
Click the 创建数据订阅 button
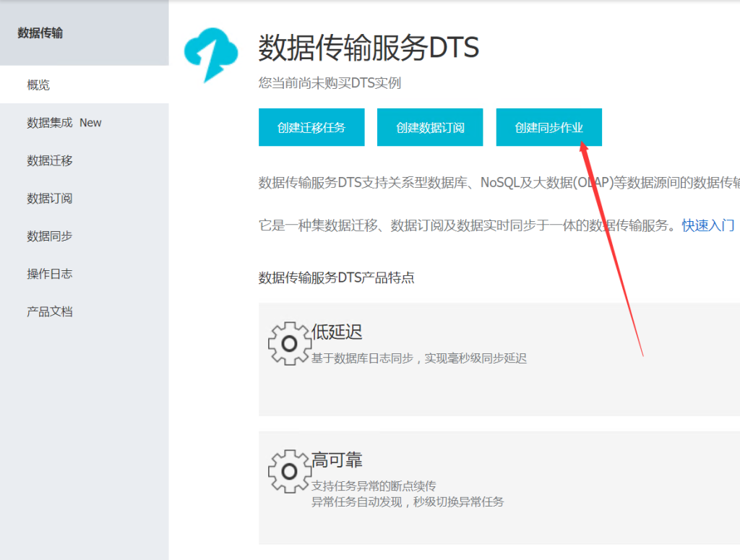(x=430, y=127)
